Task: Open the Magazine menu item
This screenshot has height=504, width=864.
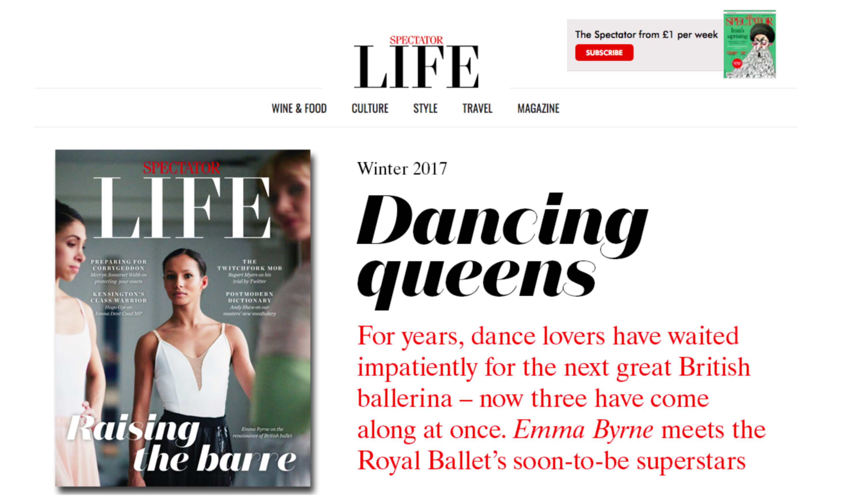Action: [538, 109]
